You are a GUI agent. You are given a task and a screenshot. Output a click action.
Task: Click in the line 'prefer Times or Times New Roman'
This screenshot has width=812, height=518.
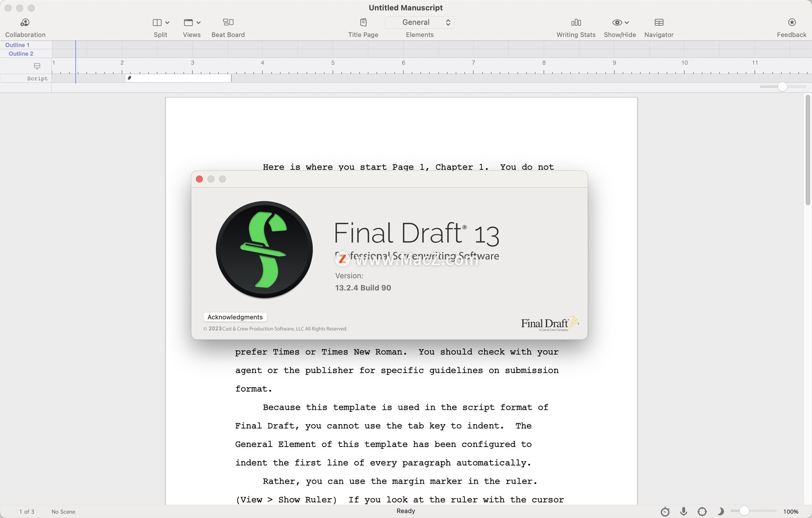coord(397,352)
